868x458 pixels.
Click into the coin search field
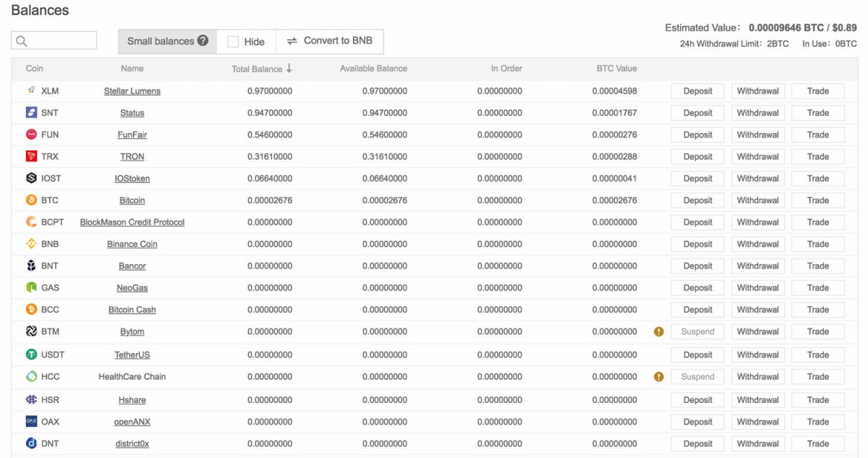tap(54, 41)
